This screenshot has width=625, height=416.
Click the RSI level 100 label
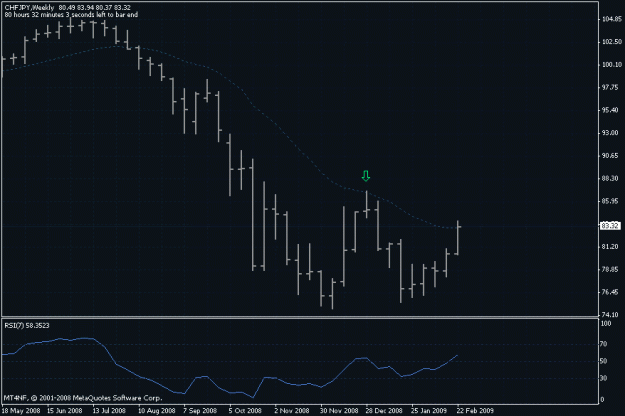606,324
